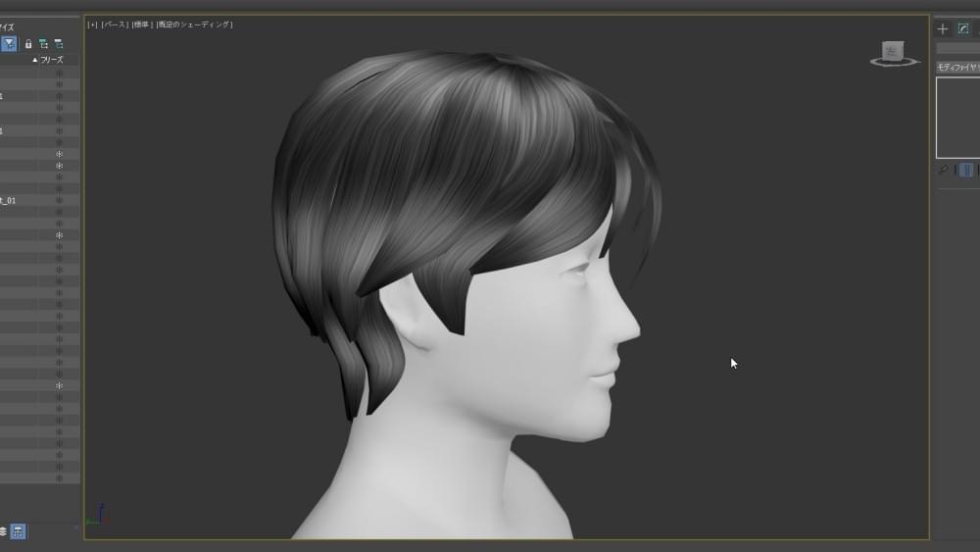Click the object name field in the Modify panel
Image resolution: width=980 pixels, height=552 pixels.
coord(958,48)
